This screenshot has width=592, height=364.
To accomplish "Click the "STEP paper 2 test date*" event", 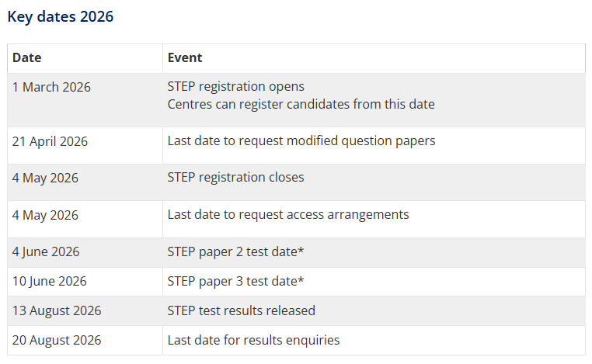I will [x=235, y=251].
